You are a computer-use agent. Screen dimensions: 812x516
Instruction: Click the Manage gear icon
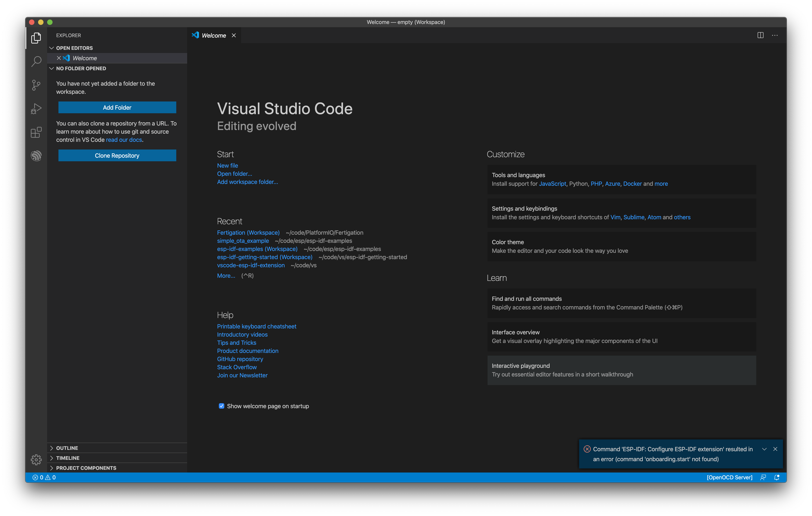click(x=36, y=459)
